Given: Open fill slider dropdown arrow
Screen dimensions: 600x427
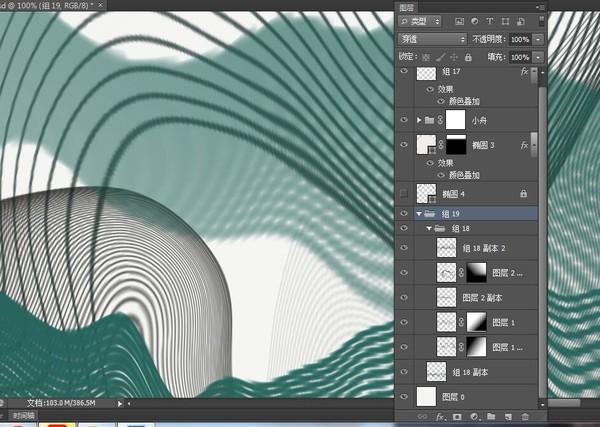Looking at the screenshot, I should coord(538,57).
